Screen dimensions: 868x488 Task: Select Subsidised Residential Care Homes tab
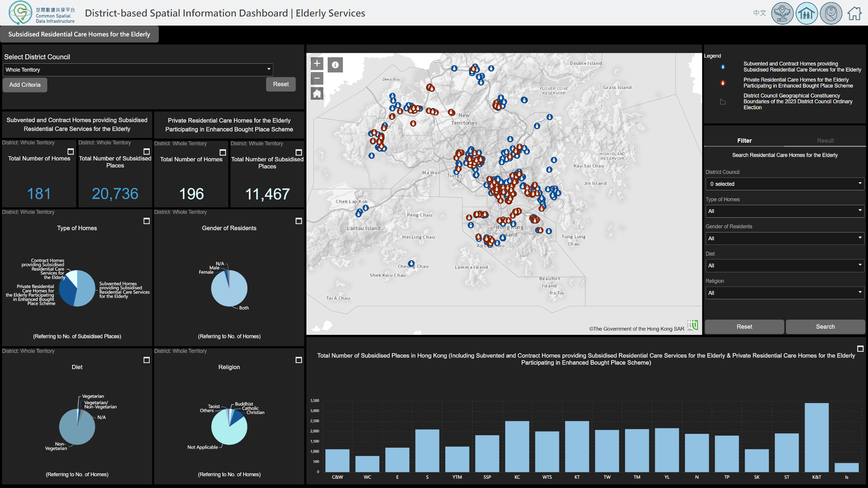[x=79, y=34]
